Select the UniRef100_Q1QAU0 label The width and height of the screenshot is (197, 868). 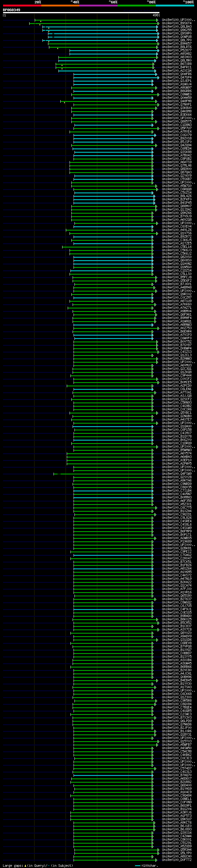point(177,426)
